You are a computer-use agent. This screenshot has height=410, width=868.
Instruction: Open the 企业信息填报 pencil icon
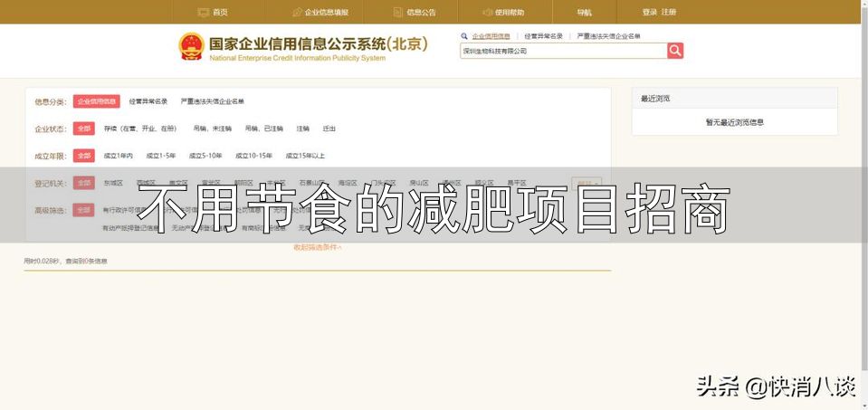tap(297, 12)
